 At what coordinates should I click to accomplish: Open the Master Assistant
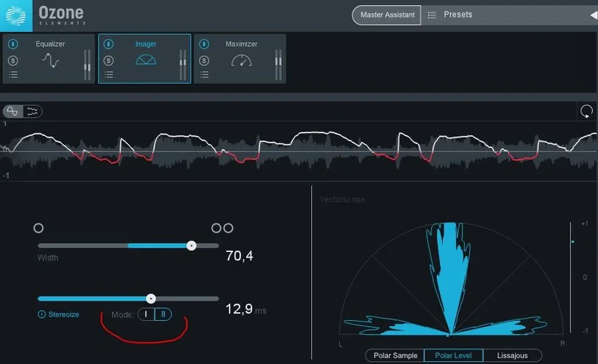387,15
